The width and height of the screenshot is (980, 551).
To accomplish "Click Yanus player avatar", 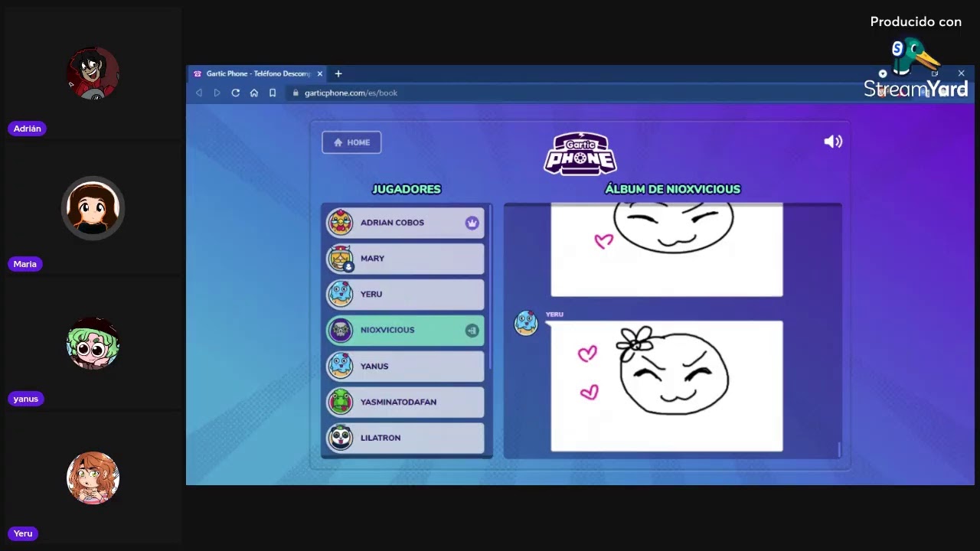I will (341, 366).
